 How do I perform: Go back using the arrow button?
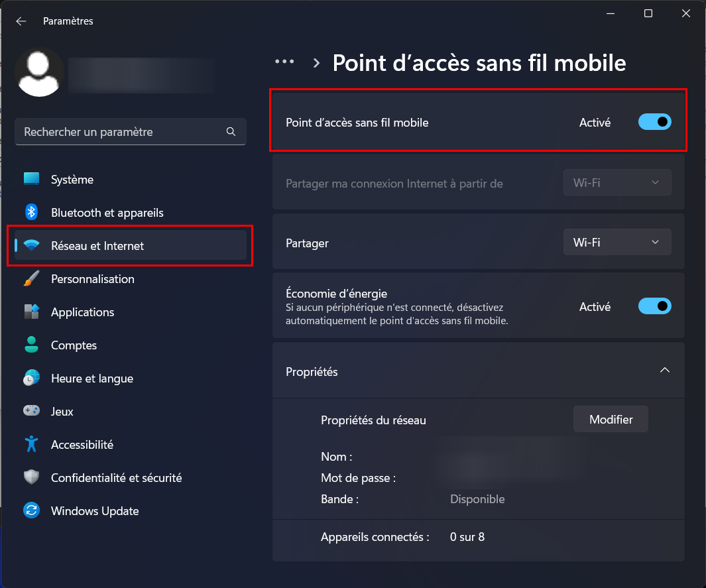click(x=21, y=21)
